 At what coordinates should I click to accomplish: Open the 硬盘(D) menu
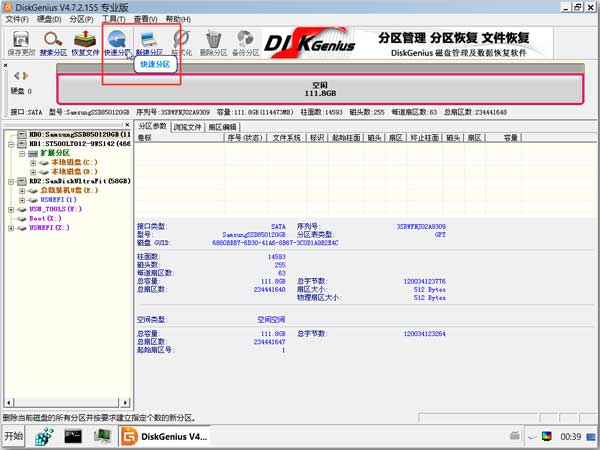(x=49, y=19)
